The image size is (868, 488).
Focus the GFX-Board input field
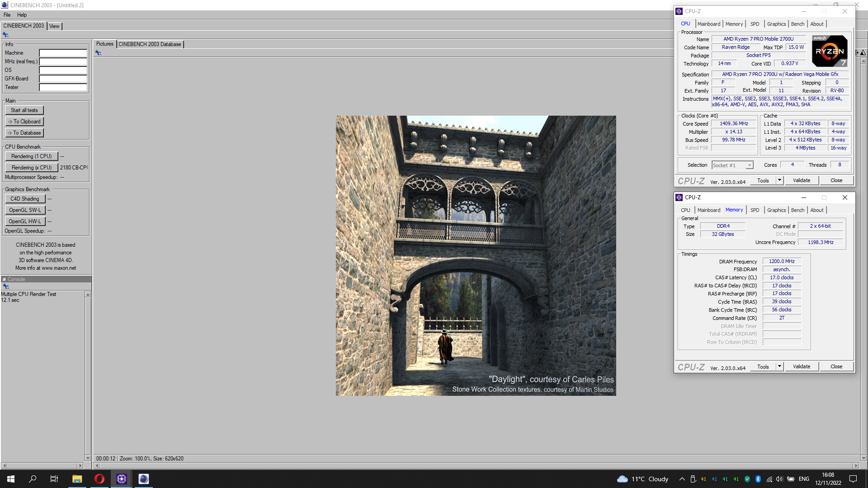point(63,79)
